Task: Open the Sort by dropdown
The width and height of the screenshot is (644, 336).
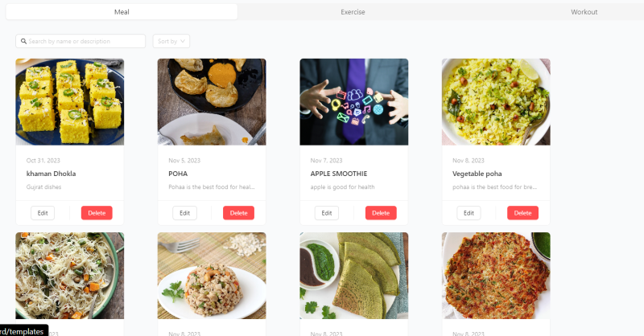Action: 171,41
